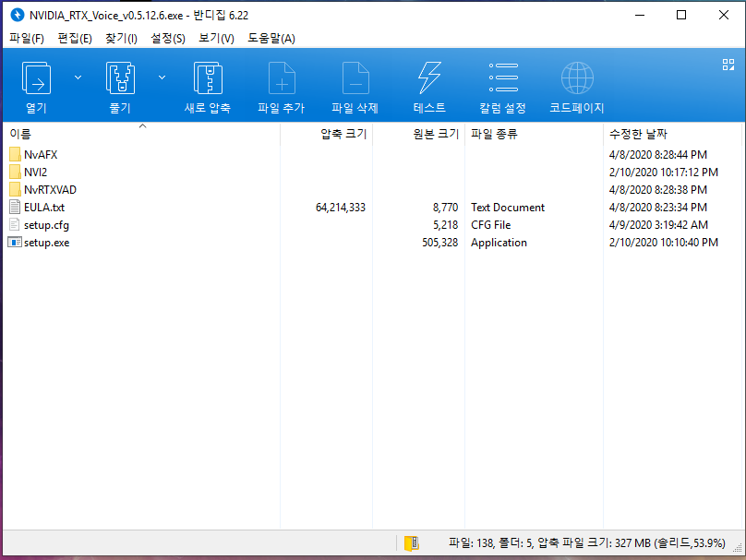Screen dimensions: 746x560
Task: Sort by the 파일 종류 column header
Action: [534, 134]
